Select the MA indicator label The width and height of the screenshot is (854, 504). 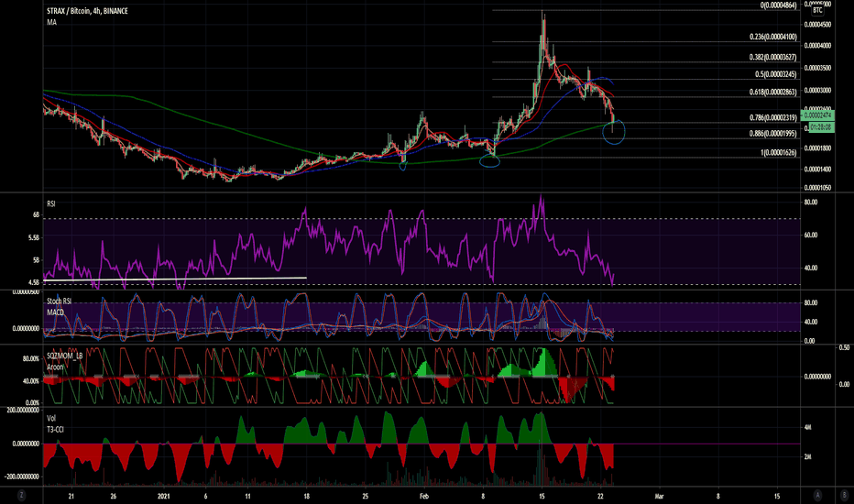point(51,22)
